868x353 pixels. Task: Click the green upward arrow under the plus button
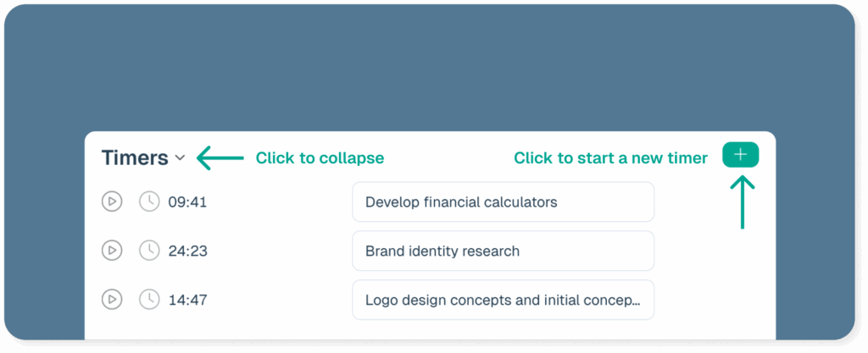click(743, 202)
